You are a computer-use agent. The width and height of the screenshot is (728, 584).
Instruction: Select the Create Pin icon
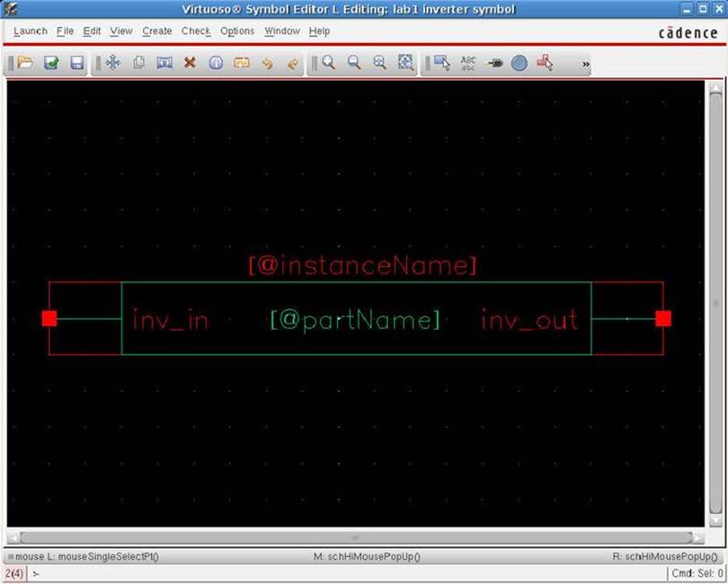(494, 63)
